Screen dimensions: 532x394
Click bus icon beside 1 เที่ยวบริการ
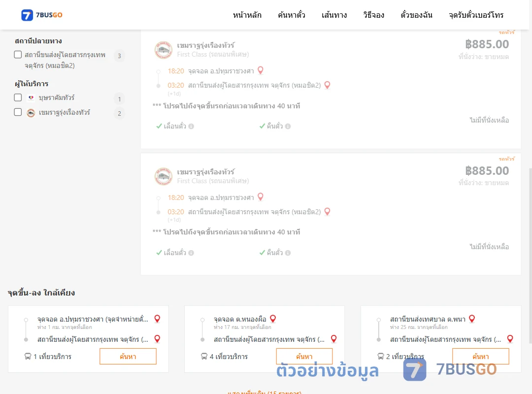coord(28,357)
